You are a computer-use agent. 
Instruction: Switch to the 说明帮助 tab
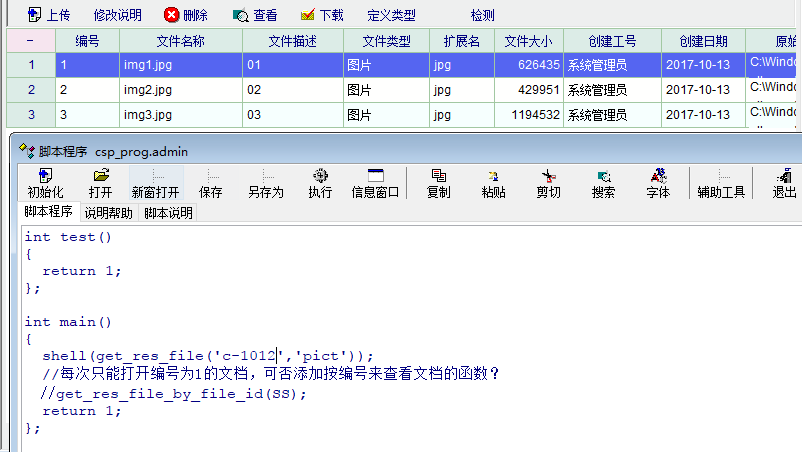[x=110, y=213]
